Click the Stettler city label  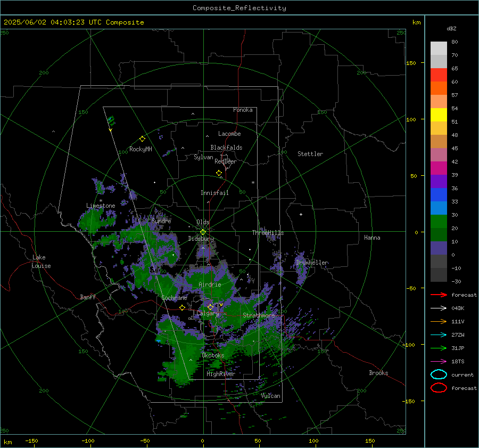point(310,154)
